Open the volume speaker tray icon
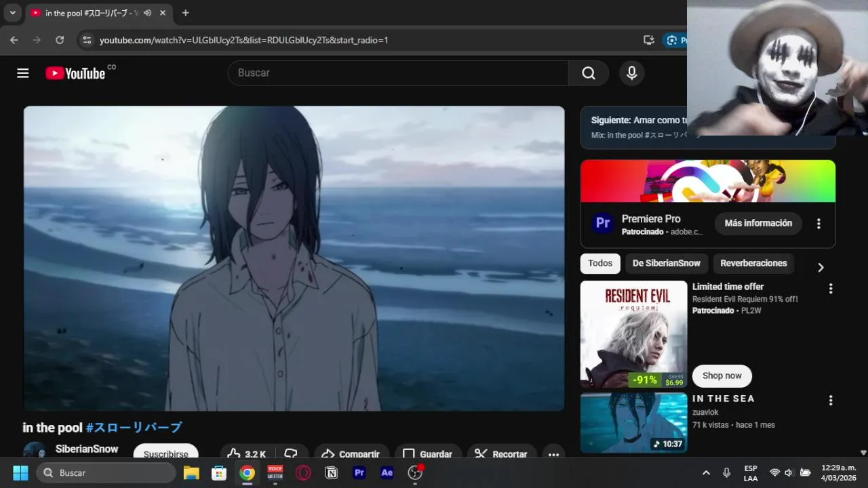The image size is (868, 488). pos(789,472)
